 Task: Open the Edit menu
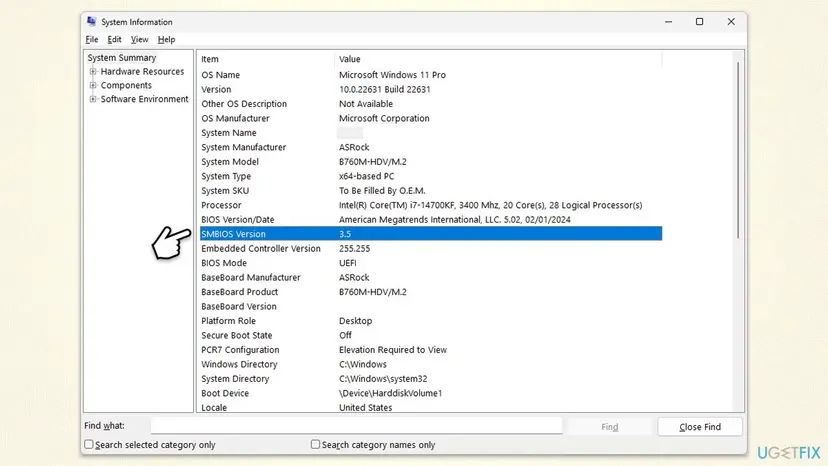coord(114,40)
